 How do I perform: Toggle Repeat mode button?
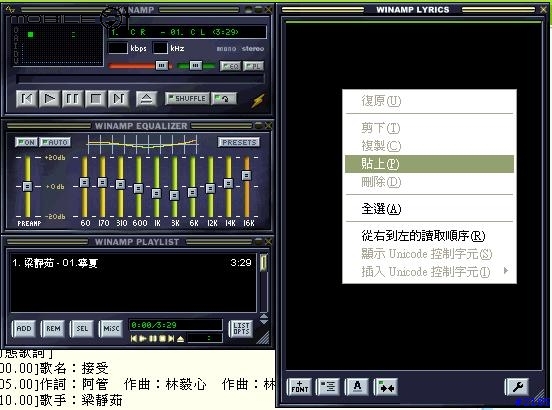[224, 99]
